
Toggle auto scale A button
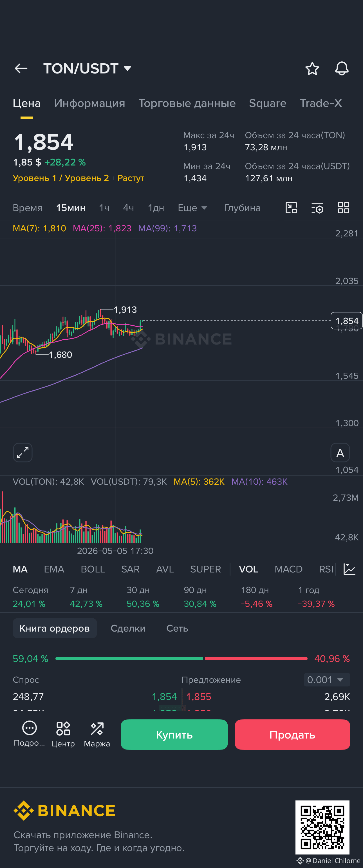[x=340, y=453]
